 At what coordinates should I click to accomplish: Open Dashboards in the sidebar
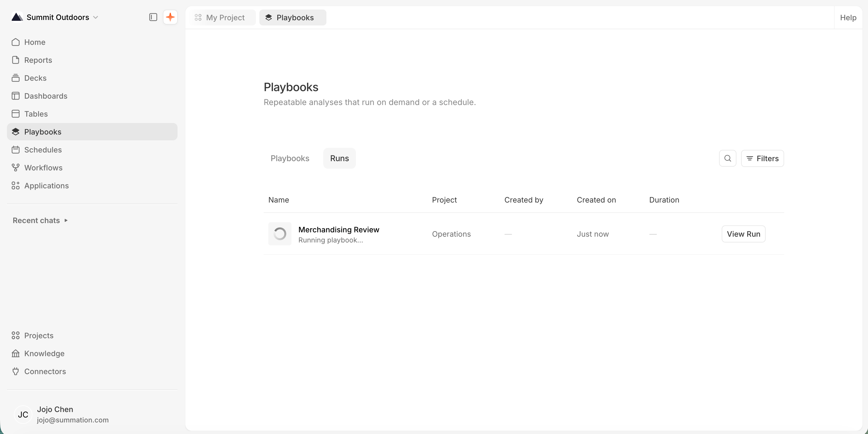[92, 96]
